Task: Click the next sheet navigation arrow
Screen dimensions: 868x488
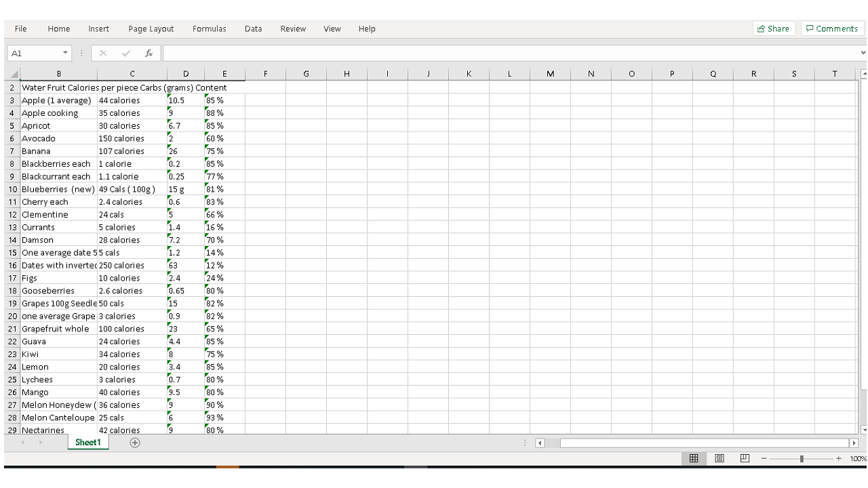Action: (x=39, y=443)
